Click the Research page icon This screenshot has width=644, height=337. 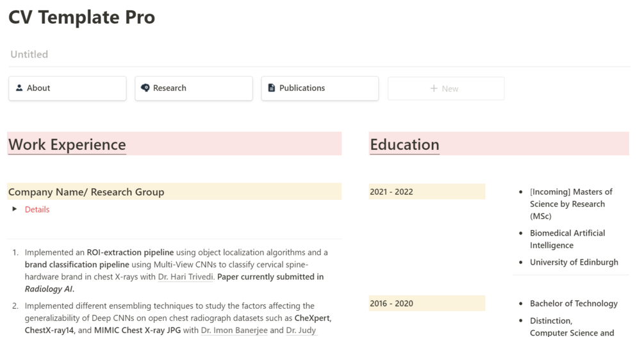tap(145, 88)
